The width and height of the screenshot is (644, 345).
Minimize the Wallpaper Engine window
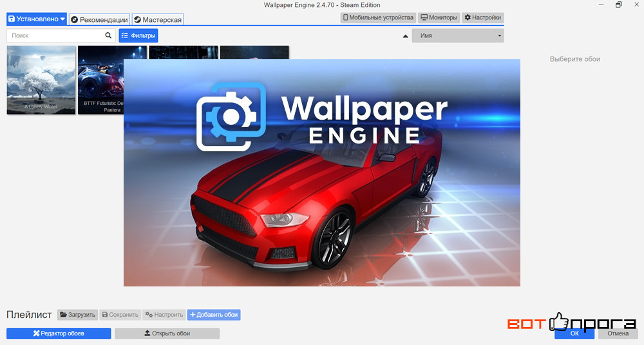(601, 5)
